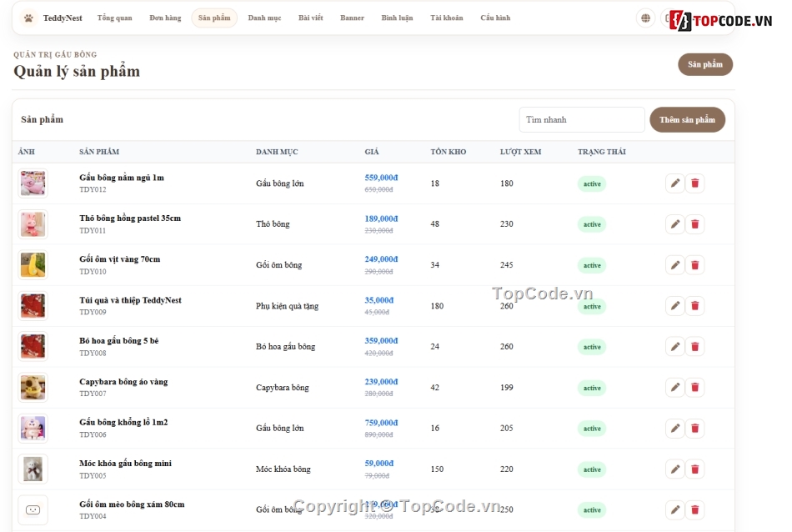Image resolution: width=792 pixels, height=532 pixels.
Task: Open thumbnail of Móc khóa gấu bông mini
Action: click(x=33, y=469)
